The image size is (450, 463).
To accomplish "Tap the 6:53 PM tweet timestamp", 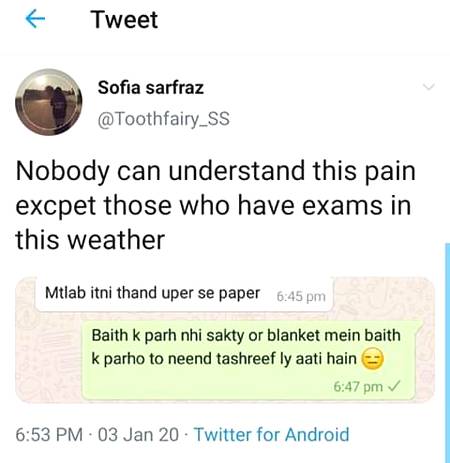I will pos(49,435).
